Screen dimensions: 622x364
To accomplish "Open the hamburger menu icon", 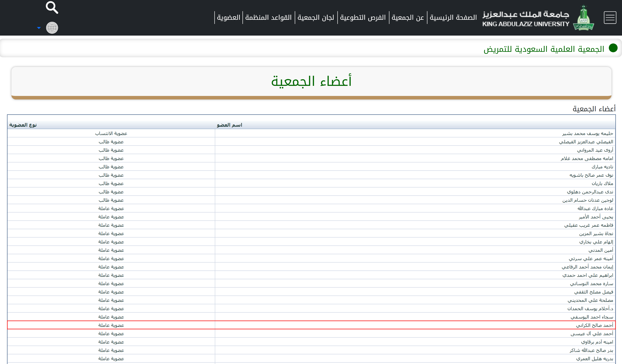I will [610, 18].
